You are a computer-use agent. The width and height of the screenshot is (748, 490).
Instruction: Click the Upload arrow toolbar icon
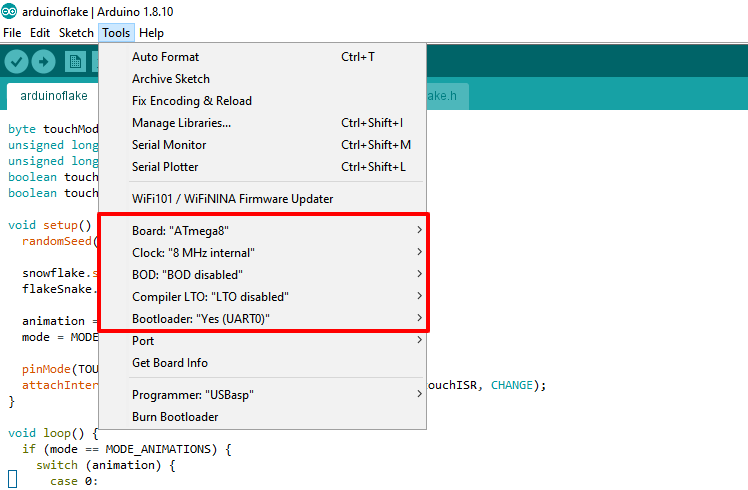[43, 62]
